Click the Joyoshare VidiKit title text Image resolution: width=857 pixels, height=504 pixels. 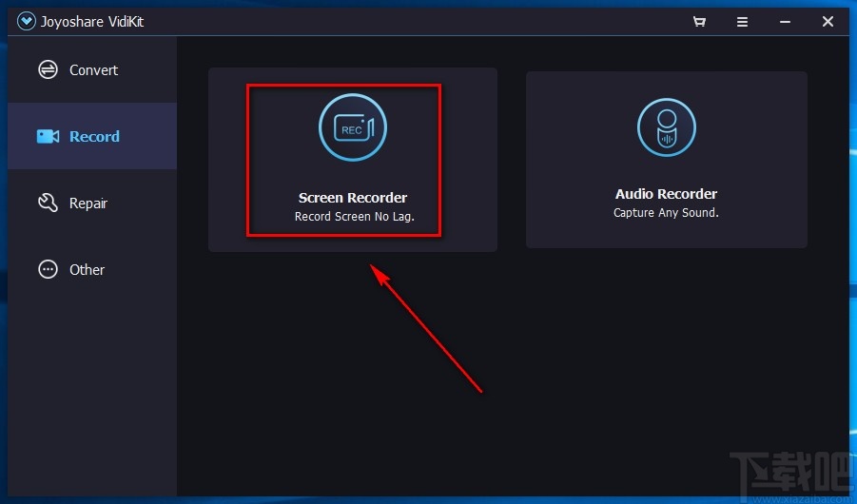(92, 22)
